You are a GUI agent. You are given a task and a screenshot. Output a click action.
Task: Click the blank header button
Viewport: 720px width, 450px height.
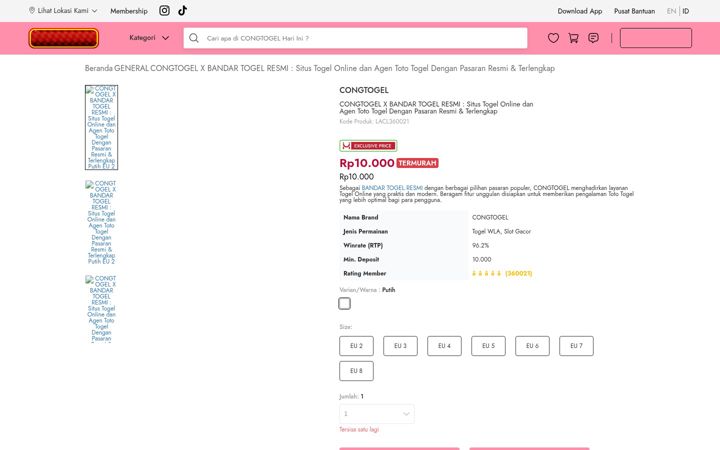pos(656,38)
